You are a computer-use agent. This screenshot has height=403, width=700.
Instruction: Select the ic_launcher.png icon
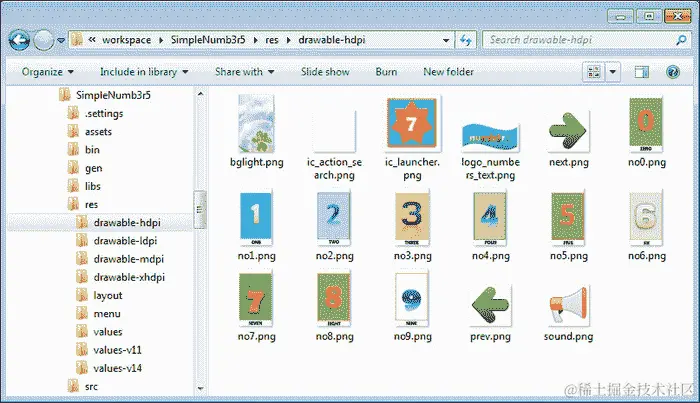click(412, 123)
